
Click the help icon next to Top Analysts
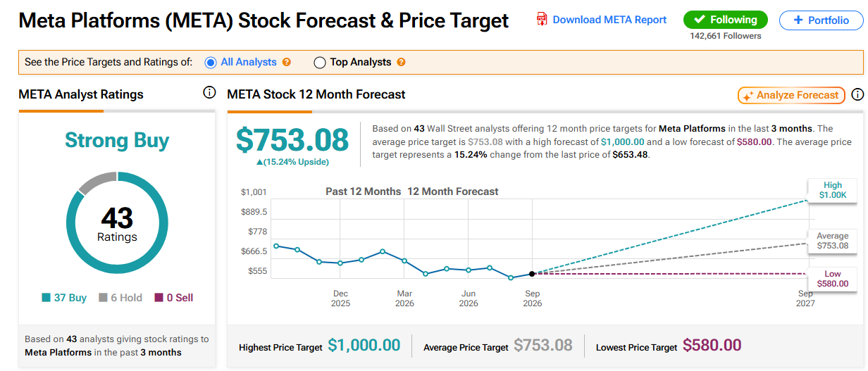[401, 62]
